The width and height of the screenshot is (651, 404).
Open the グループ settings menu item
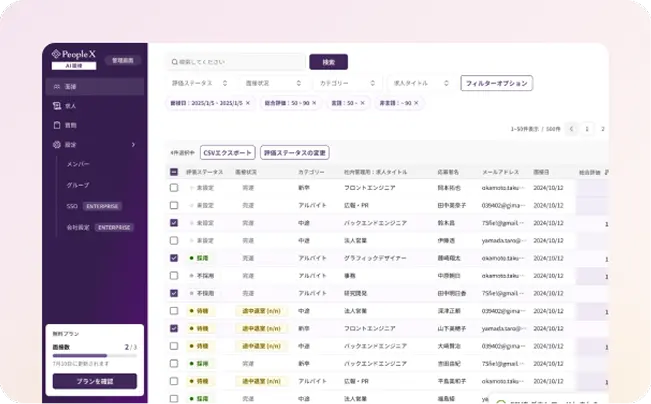(x=78, y=185)
